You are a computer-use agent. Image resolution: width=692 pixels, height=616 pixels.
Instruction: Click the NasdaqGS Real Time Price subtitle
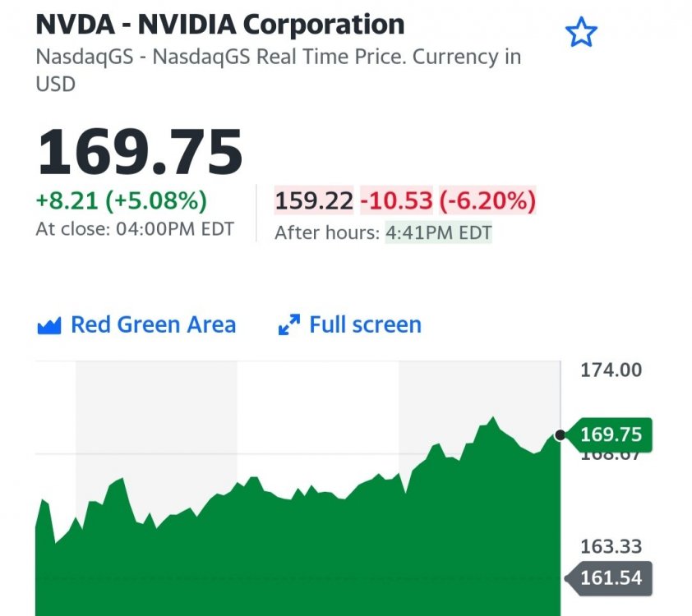[278, 58]
